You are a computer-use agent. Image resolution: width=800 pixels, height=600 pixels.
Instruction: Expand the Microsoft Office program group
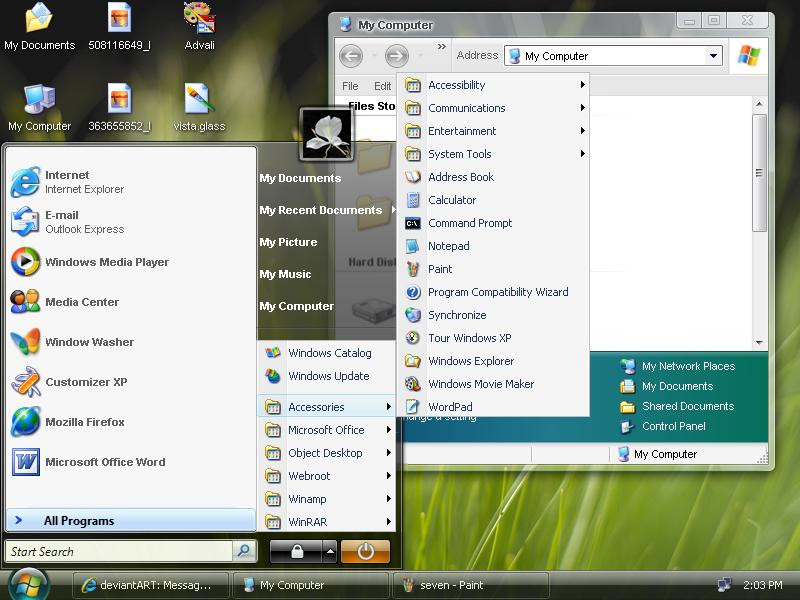pyautogui.click(x=327, y=430)
